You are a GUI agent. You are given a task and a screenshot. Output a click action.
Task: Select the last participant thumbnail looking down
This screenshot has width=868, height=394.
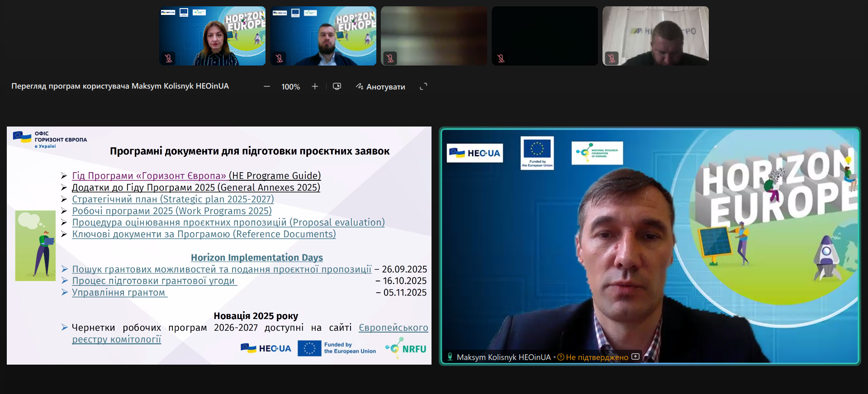(655, 36)
